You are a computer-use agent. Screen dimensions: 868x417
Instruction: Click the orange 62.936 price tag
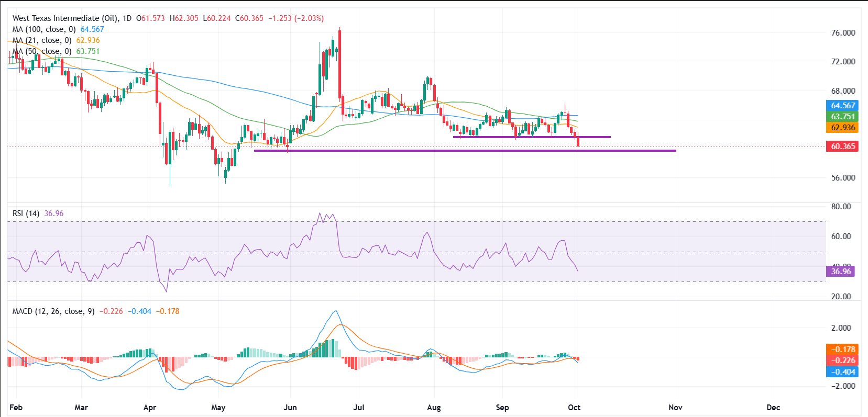coord(842,128)
